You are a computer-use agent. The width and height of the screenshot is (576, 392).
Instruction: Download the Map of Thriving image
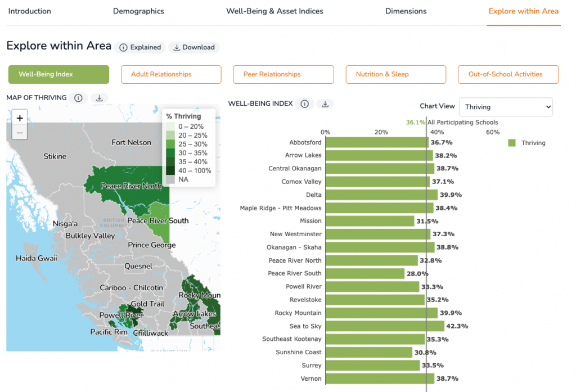click(x=99, y=98)
